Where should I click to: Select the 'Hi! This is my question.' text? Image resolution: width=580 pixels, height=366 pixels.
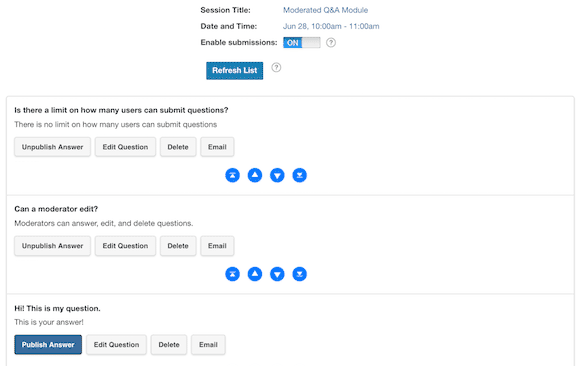tap(57, 308)
